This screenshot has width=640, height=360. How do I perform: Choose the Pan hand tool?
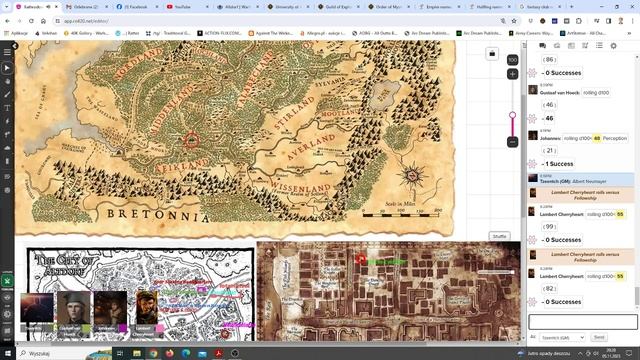[x=7, y=81]
